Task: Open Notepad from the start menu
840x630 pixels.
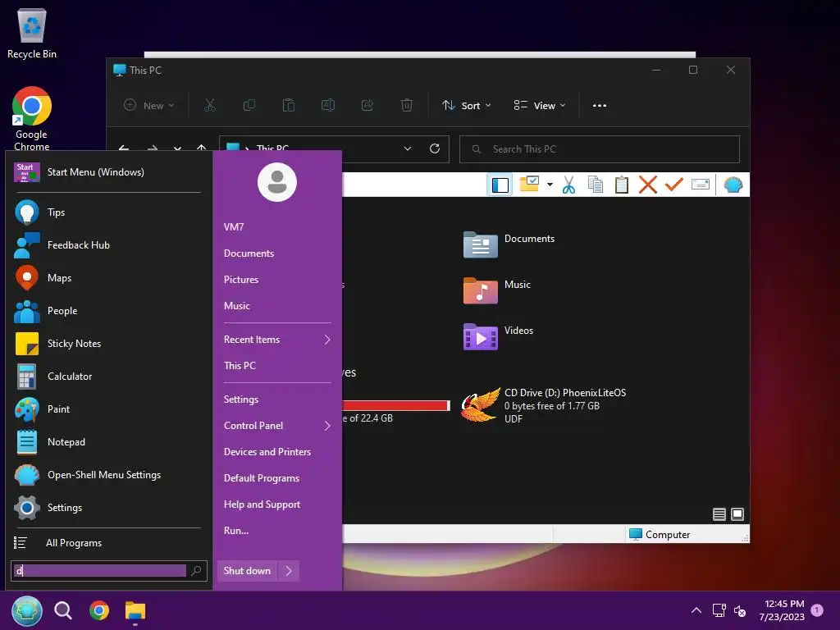Action: coord(107,442)
